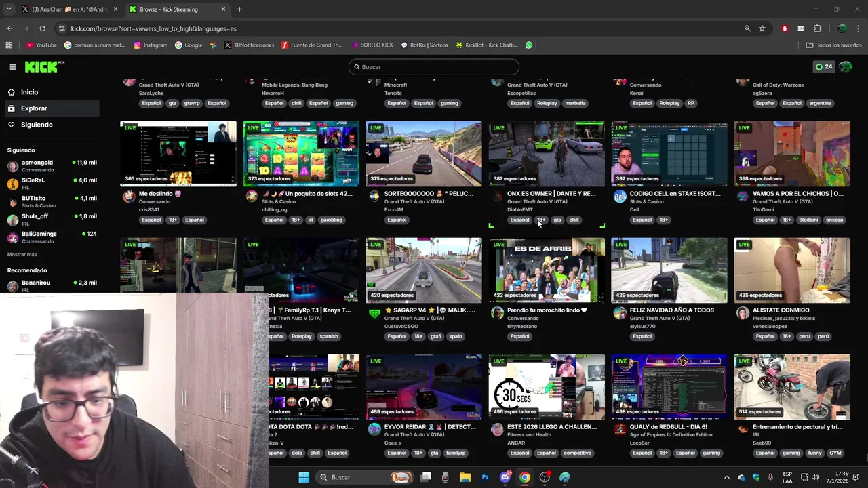868x488 pixels.
Task: Open the green 24 balance counter
Action: click(x=823, y=67)
